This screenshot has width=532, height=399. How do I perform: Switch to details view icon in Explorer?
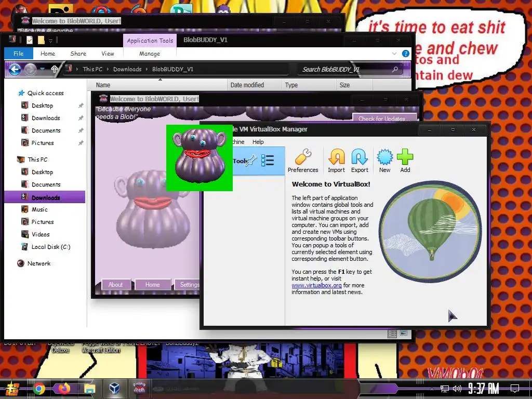point(392,334)
